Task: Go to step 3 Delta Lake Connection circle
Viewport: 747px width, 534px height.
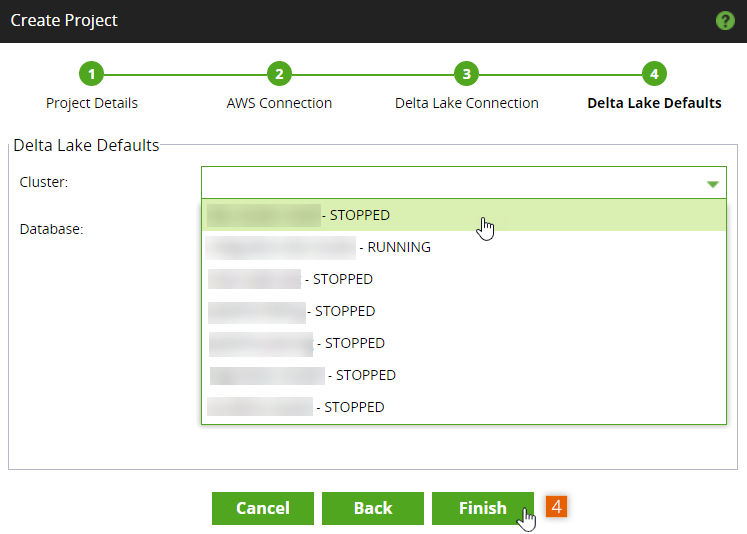Action: [466, 74]
